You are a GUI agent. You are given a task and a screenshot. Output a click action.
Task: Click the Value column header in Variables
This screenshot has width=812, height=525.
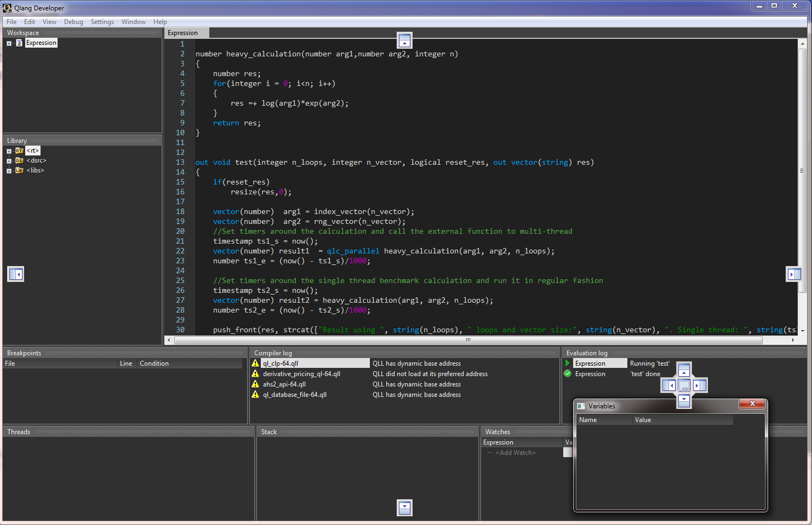pyautogui.click(x=683, y=420)
